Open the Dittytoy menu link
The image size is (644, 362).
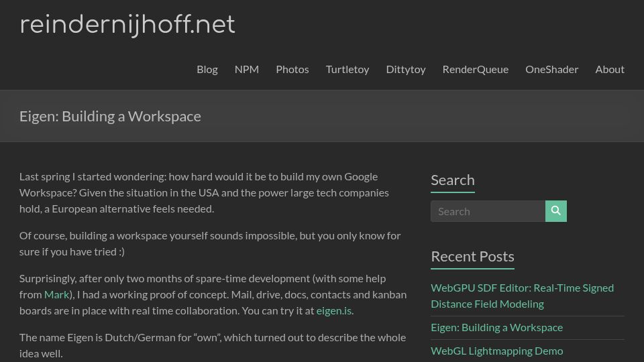[406, 69]
